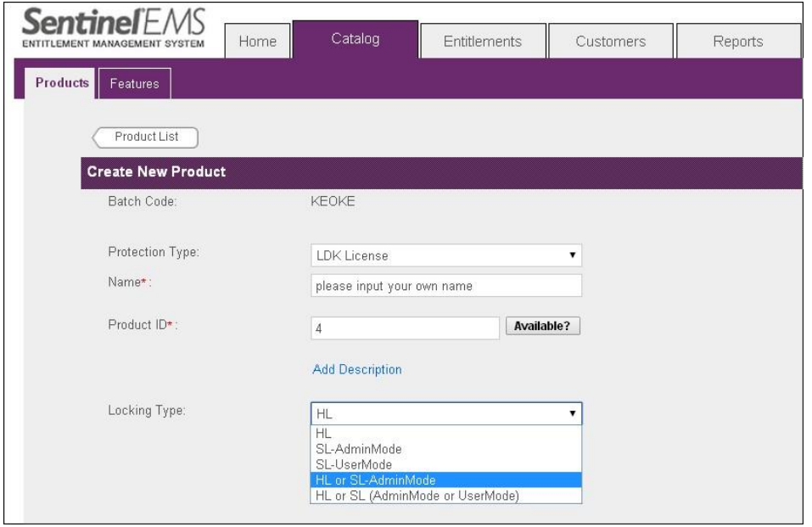The height and width of the screenshot is (527, 812).
Task: Expand the Protection Type dropdown
Action: pos(437,255)
